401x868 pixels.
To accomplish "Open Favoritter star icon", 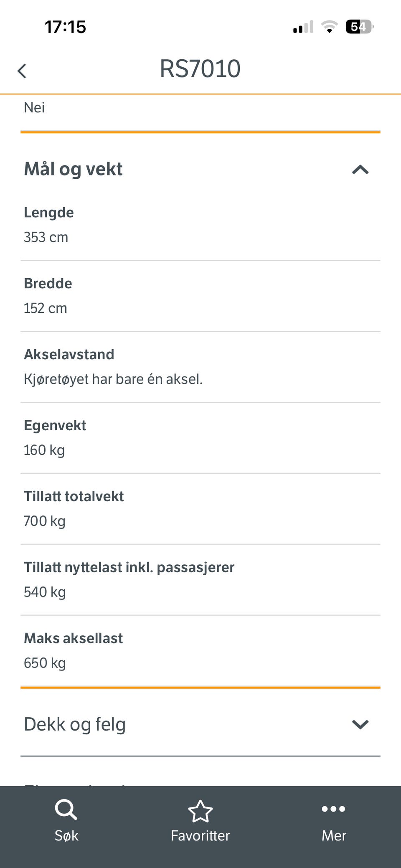I will coord(200,811).
